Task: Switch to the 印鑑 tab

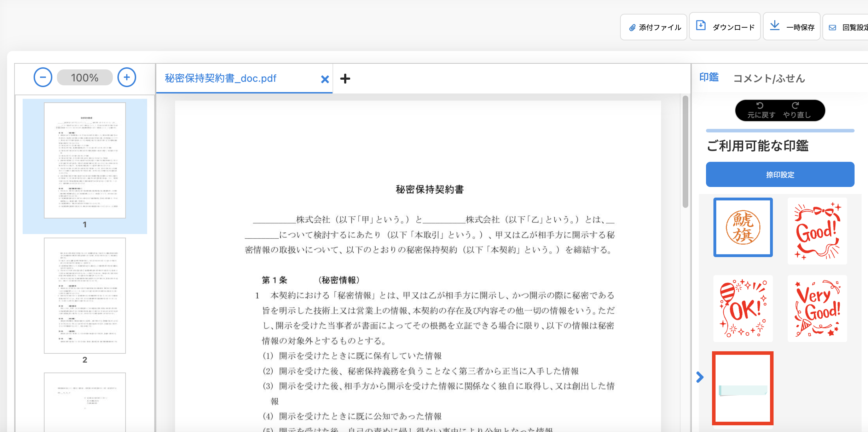Action: [x=709, y=78]
